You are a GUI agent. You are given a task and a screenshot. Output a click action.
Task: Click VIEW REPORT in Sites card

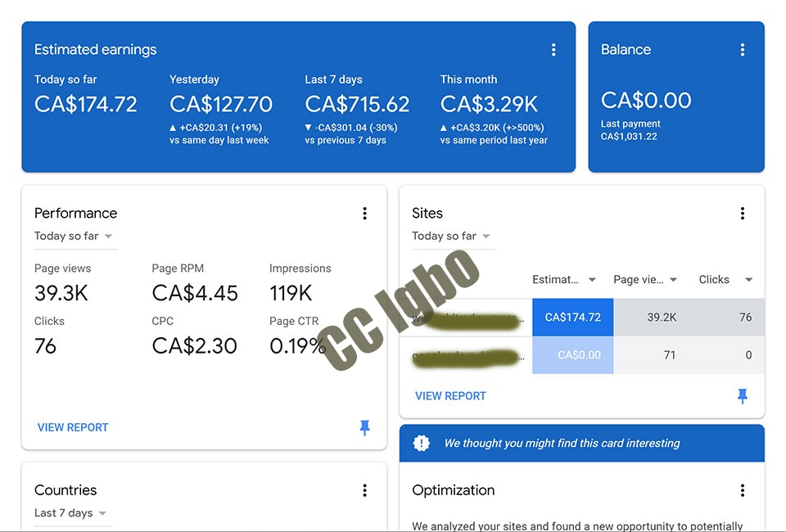(x=450, y=396)
